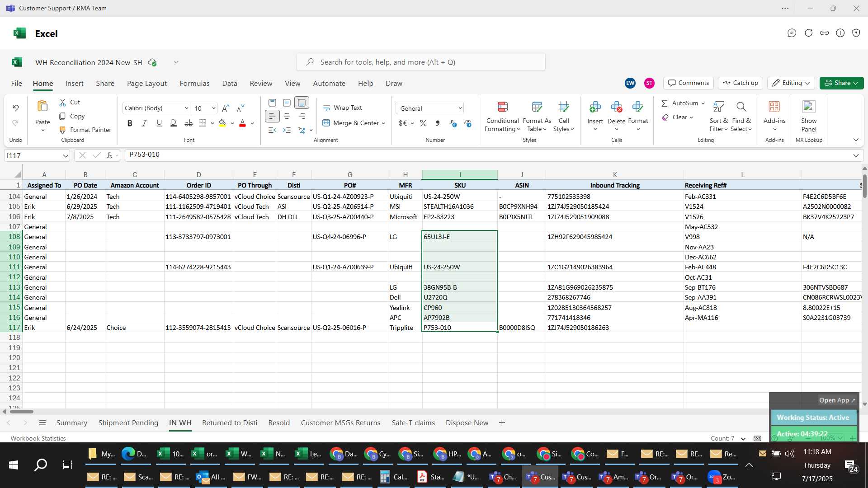This screenshot has height=488, width=868.
Task: Apply double underline formatting
Action: tap(174, 123)
